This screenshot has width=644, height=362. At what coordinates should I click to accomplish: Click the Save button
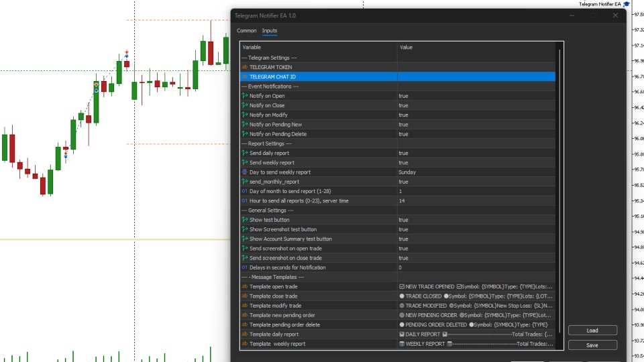[x=592, y=345]
